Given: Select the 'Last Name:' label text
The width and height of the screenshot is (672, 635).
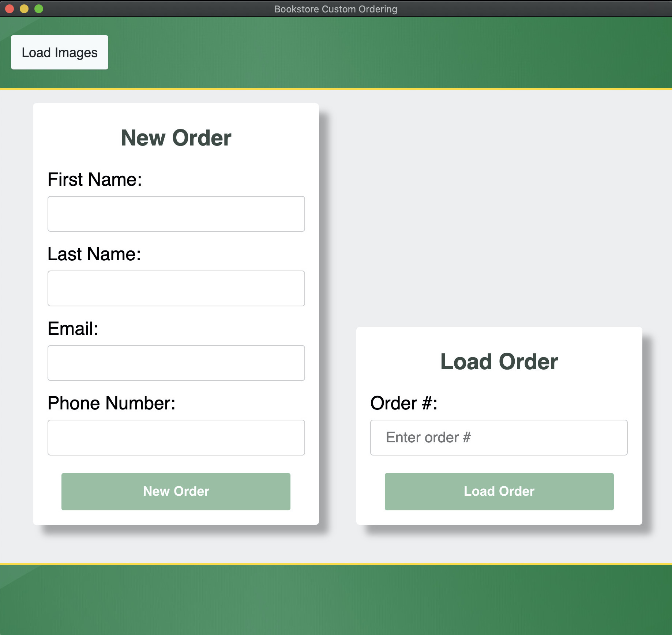Looking at the screenshot, I should (x=94, y=254).
